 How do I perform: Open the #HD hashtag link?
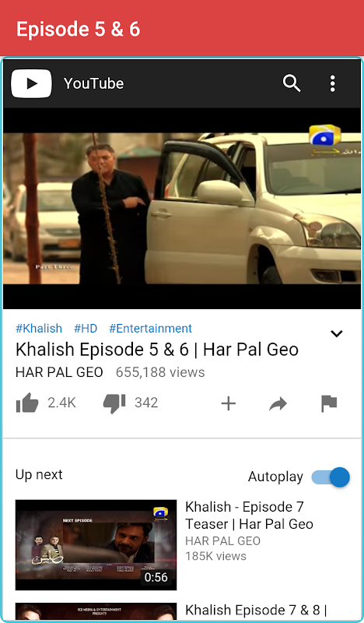86,329
